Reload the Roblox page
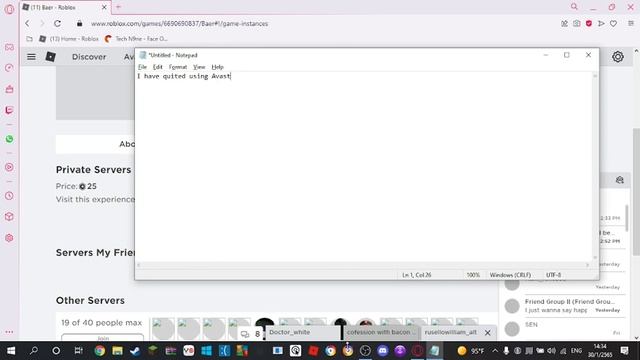The height and width of the screenshot is (360, 640). click(58, 24)
